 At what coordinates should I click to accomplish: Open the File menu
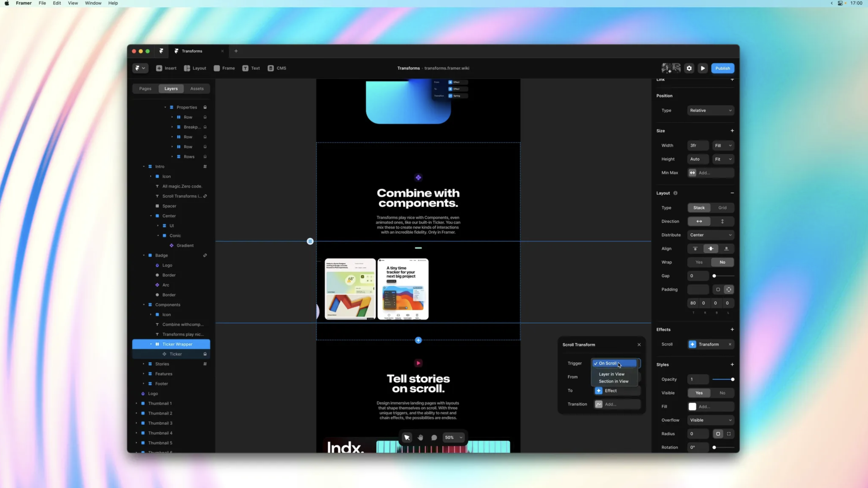point(42,3)
